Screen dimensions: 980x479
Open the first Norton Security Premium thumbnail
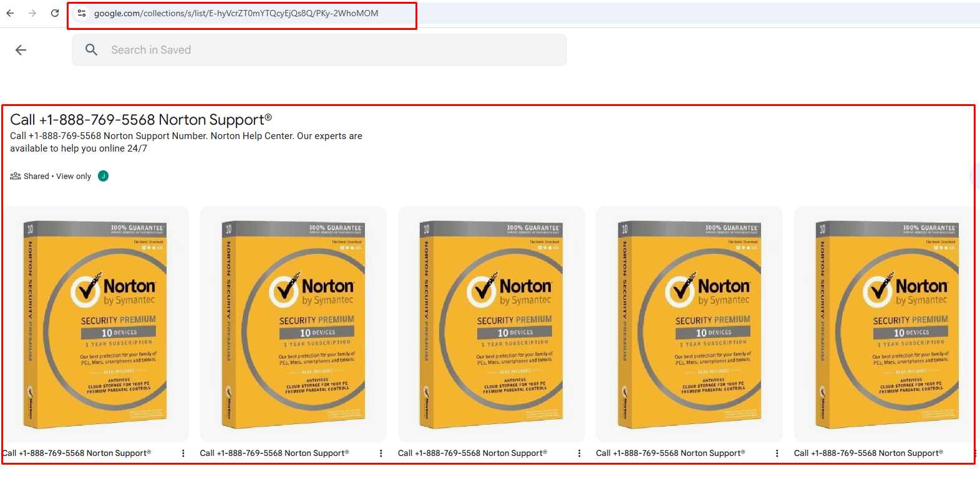point(95,324)
